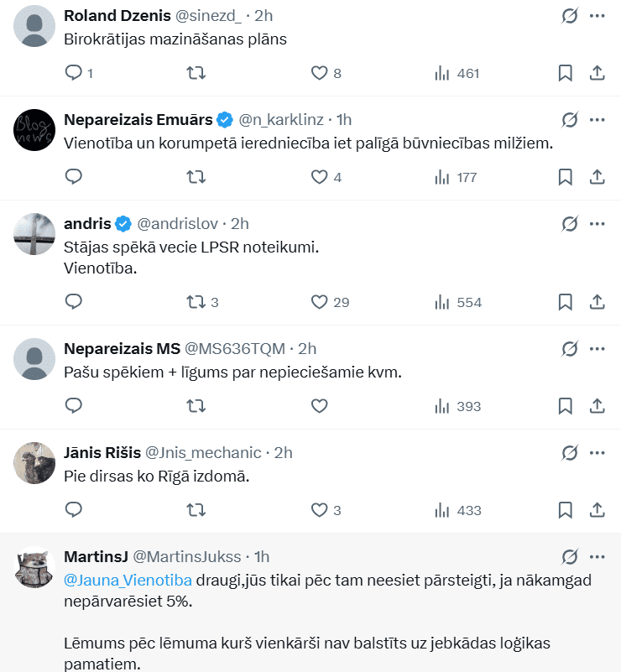Screen dimensions: 621x672
Task: Repost Nepareizais Emuārs's tweet
Action: pos(195,177)
